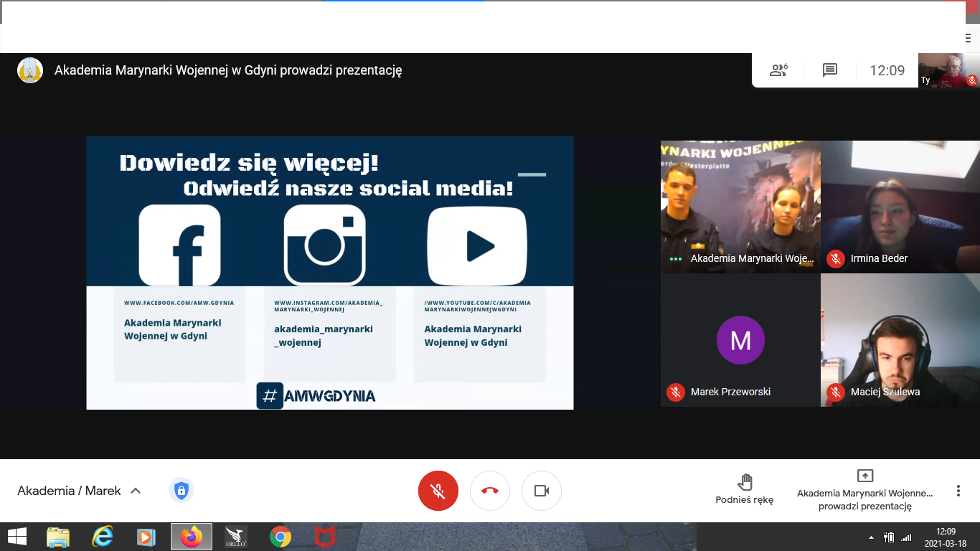
Task: Click Marek Przeworski's muted microphone icon
Action: click(675, 392)
